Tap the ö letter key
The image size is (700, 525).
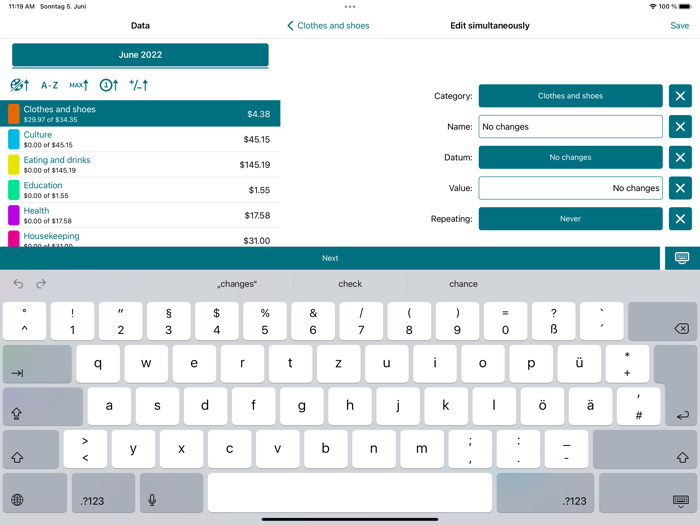542,406
